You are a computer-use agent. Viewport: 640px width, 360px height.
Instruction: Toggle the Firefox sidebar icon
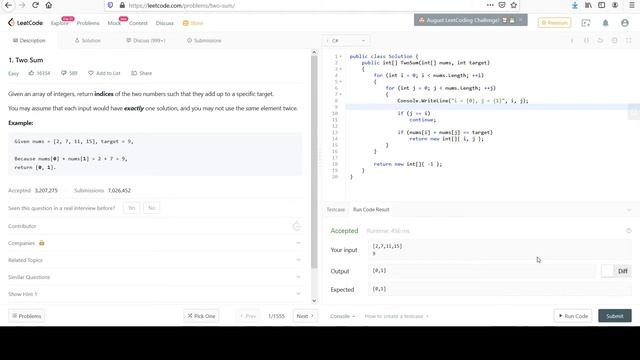coord(602,5)
